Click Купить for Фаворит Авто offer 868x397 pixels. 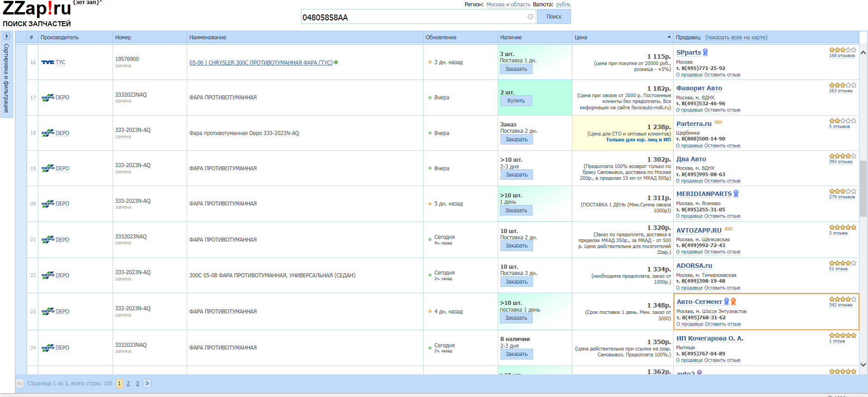516,101
